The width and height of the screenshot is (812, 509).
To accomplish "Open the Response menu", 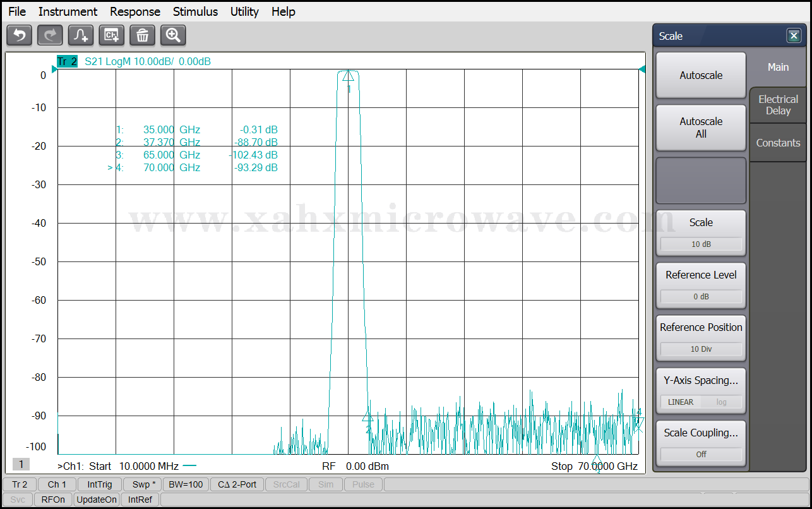I will coord(135,11).
